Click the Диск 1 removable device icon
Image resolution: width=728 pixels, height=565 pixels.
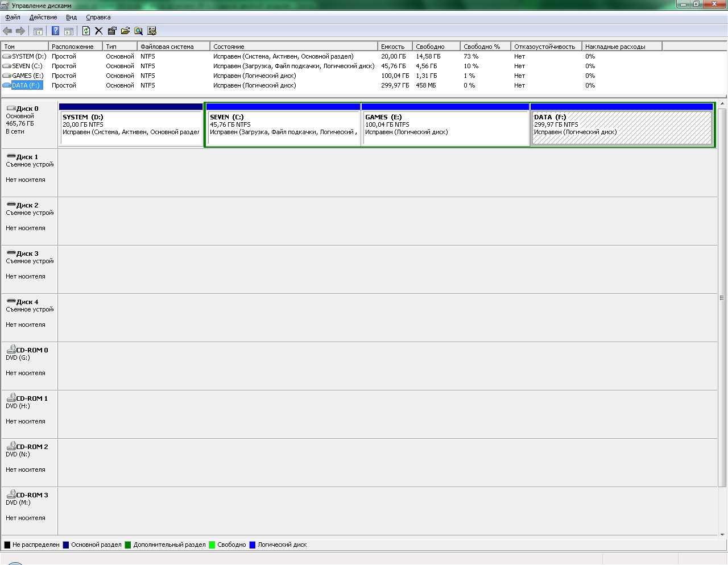click(11, 156)
